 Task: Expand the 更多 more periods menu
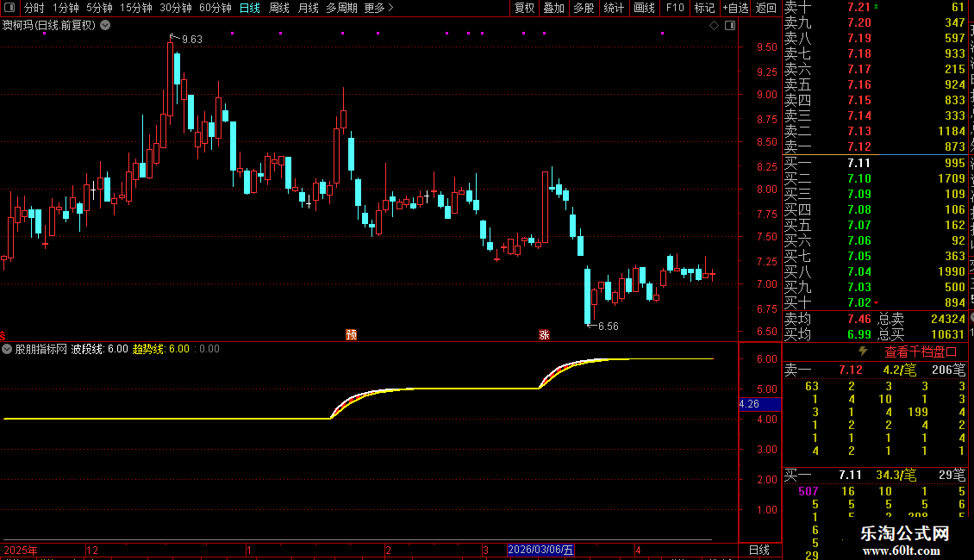[x=379, y=8]
